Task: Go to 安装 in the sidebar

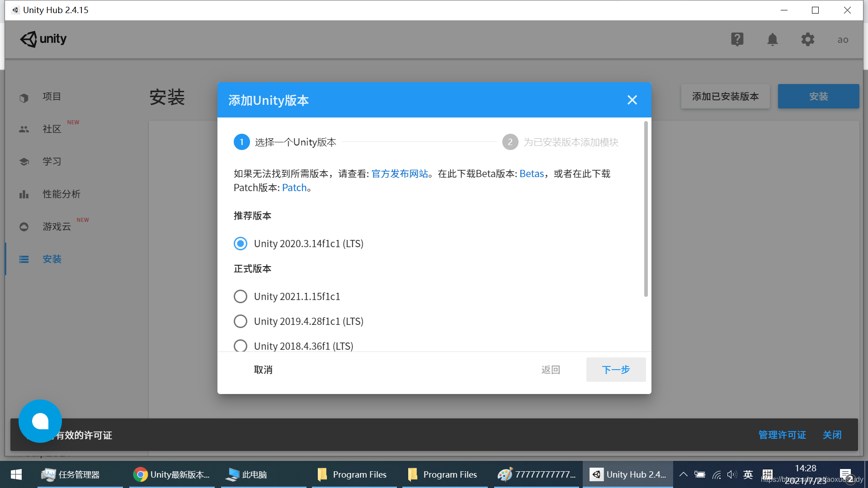Action: 52,259
